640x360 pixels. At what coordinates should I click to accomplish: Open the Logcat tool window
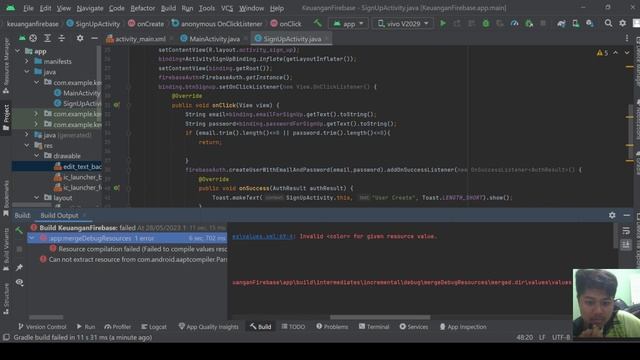[154, 327]
